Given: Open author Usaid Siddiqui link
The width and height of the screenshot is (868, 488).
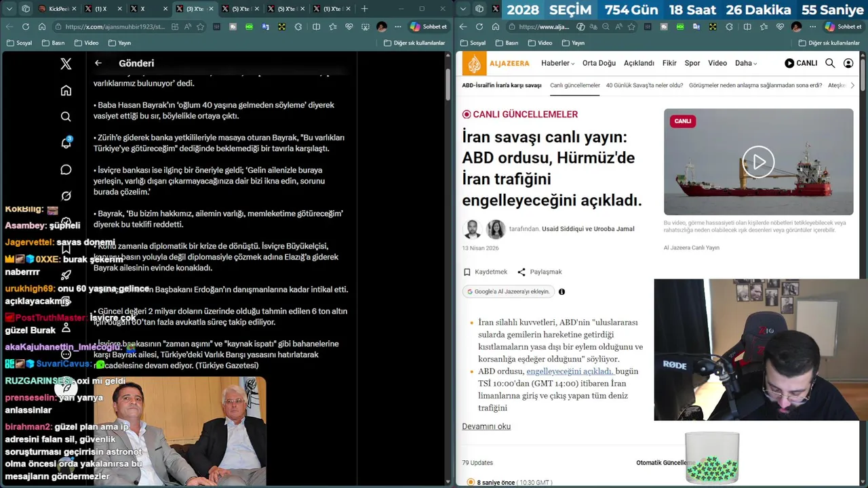Looking at the screenshot, I should point(563,229).
